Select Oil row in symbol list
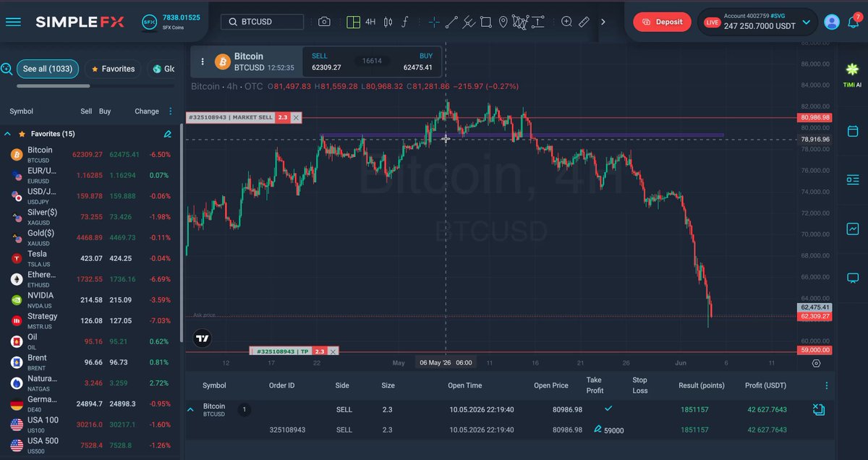Image resolution: width=868 pixels, height=460 pixels. point(90,341)
